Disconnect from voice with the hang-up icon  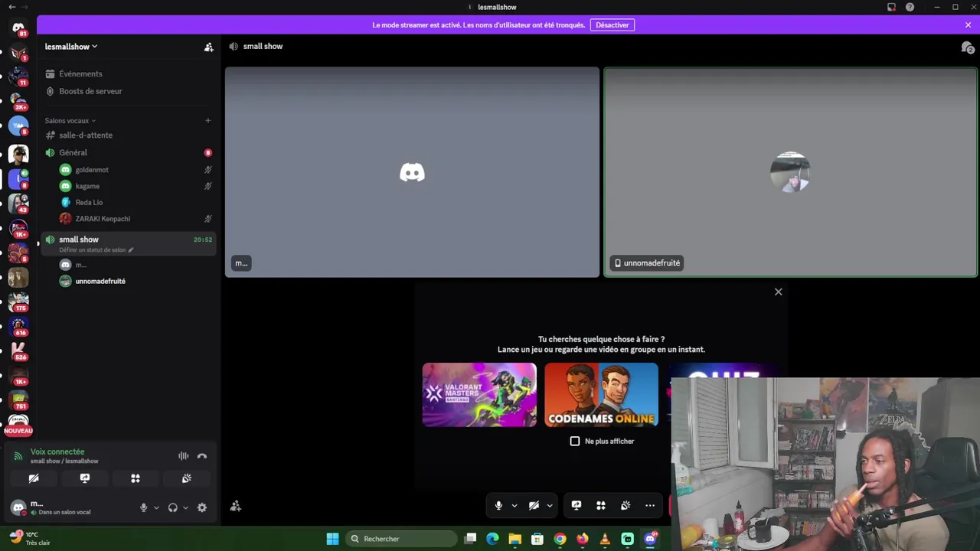click(202, 456)
